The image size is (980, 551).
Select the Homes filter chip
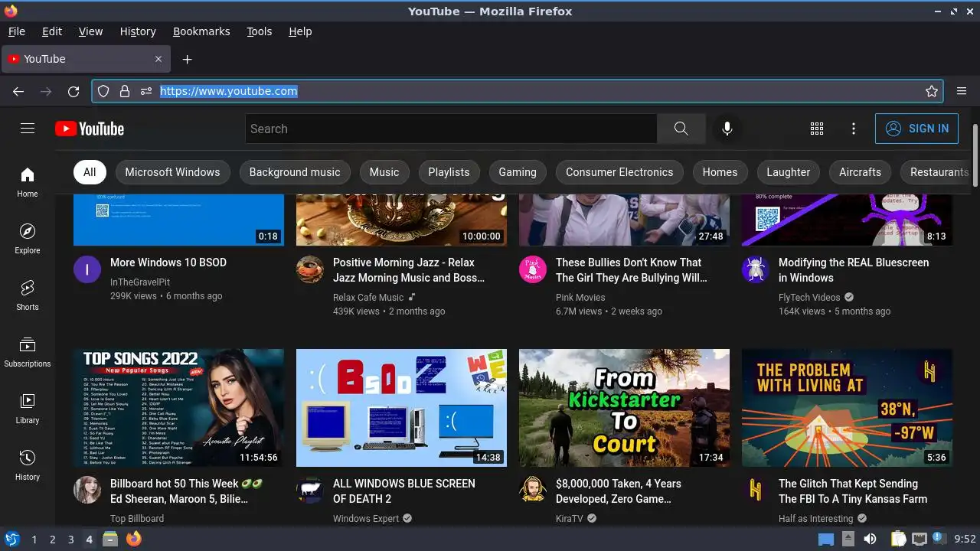[x=720, y=172]
